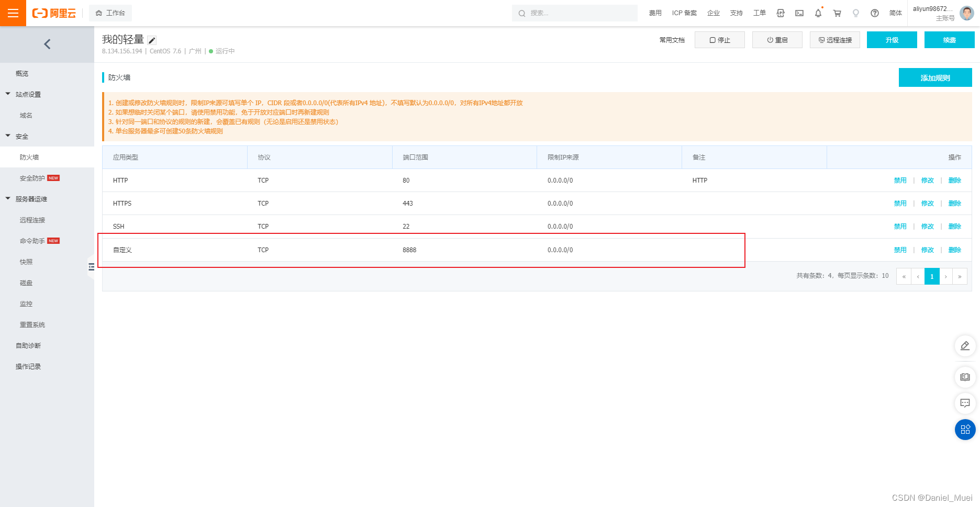Click the 升级 upgrade button
980x507 pixels.
[892, 40]
